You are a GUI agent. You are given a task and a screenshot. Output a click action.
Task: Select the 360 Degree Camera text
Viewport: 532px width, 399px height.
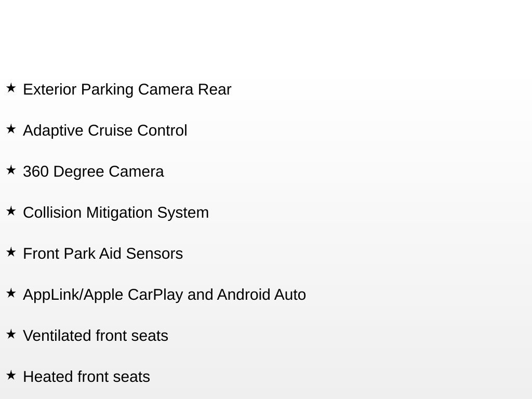pyautogui.click(x=94, y=172)
